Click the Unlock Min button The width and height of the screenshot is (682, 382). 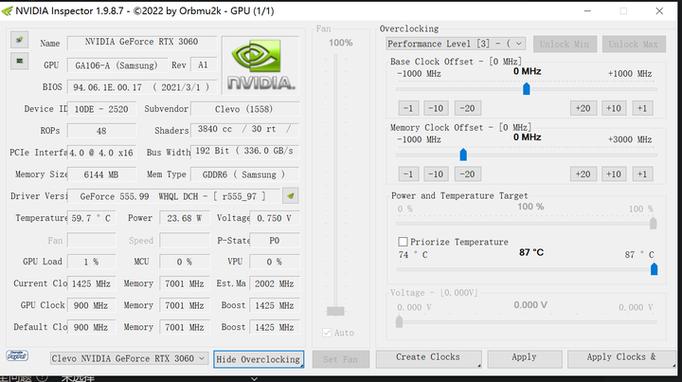point(564,44)
